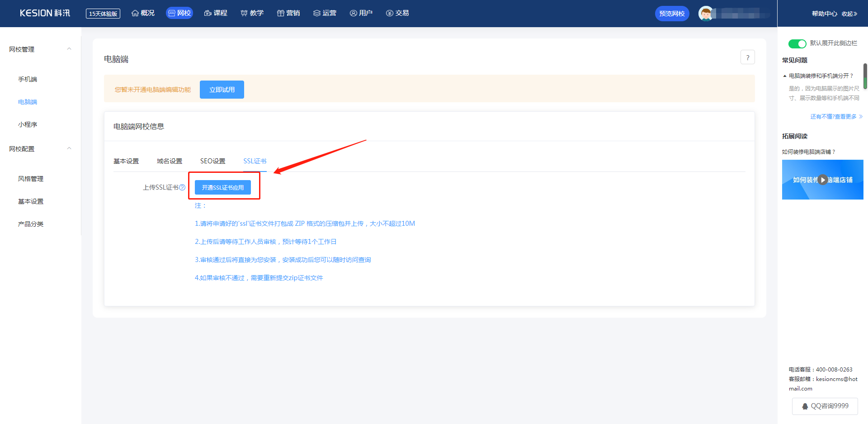Click the green scrollbar in help sidebar
Screen dimensions: 868x424
click(x=865, y=76)
